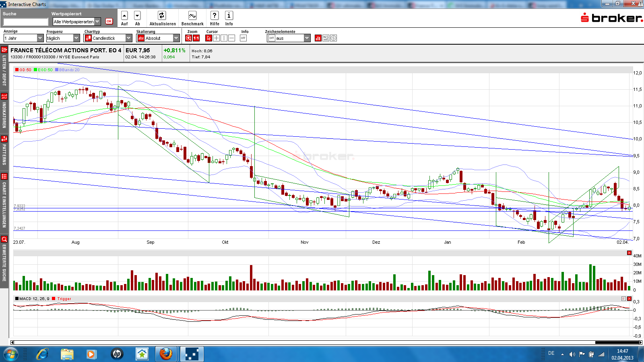This screenshot has width=644, height=362.
Task: Toggle the Info off switch
Action: tap(243, 37)
